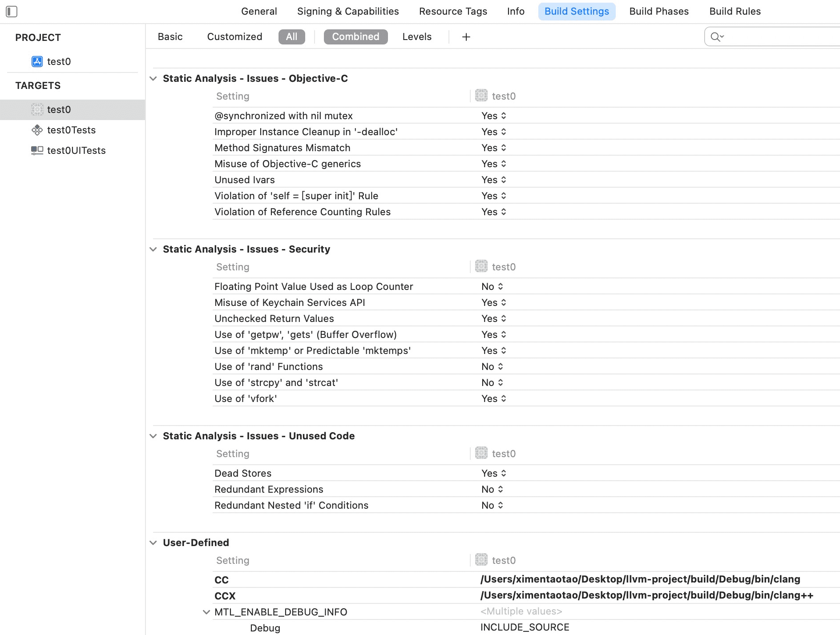This screenshot has height=635, width=840.
Task: Open Use of 'rand' Functions popup
Action: click(492, 366)
